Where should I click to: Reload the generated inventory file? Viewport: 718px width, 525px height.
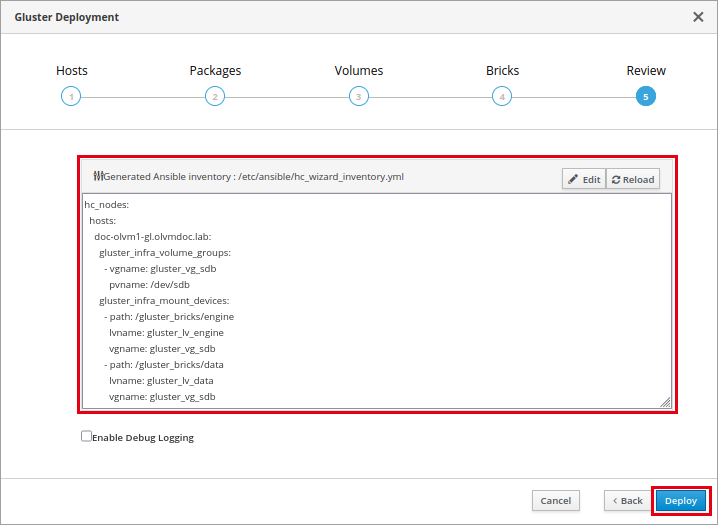pyautogui.click(x=633, y=179)
